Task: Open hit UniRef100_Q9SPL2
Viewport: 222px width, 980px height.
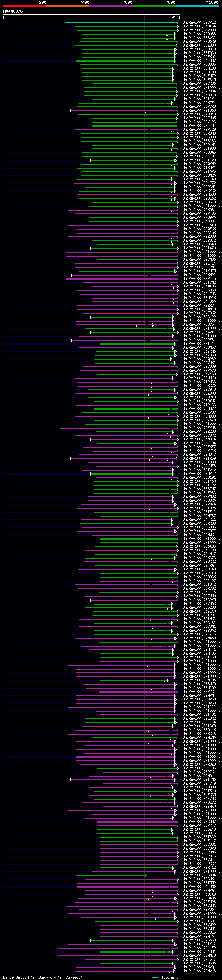Action: 199,23
